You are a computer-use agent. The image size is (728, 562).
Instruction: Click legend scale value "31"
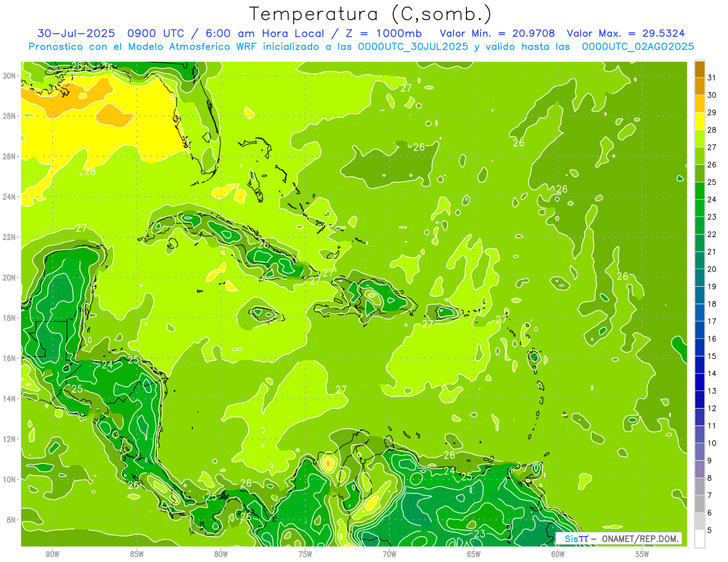coord(712,78)
